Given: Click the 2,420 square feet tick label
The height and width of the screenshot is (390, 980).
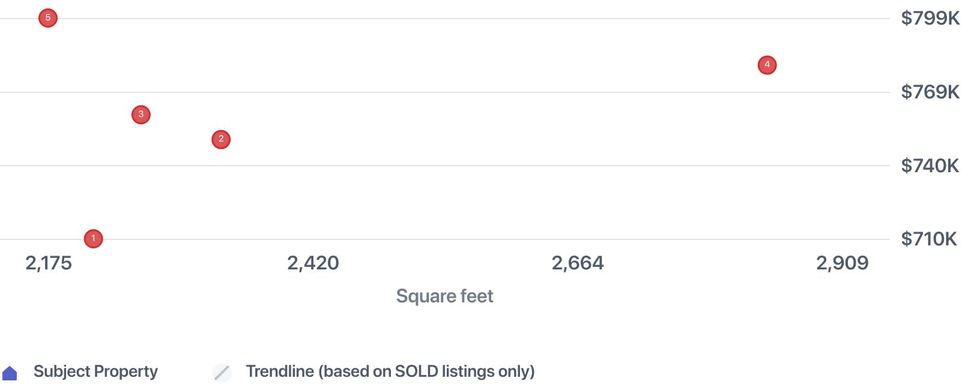Looking at the screenshot, I should [x=313, y=263].
